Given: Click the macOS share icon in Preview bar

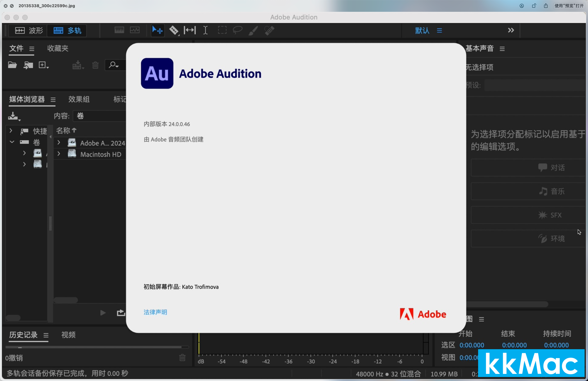Looking at the screenshot, I should coord(546,6).
